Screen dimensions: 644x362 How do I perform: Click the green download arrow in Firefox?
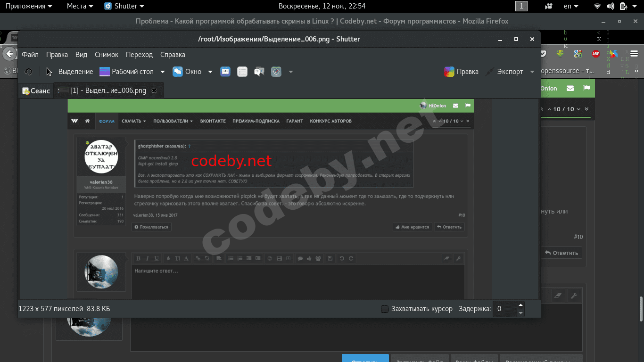(560, 53)
